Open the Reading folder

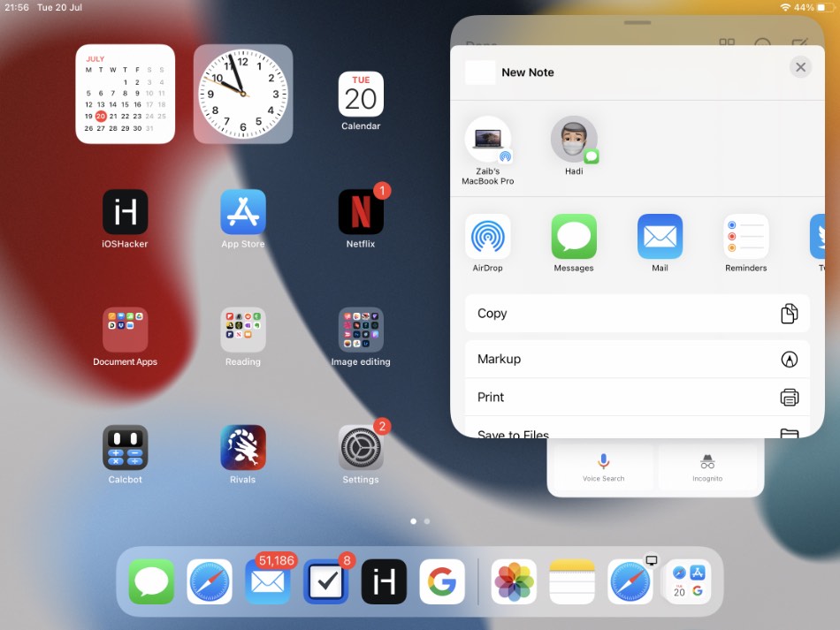[x=242, y=330]
